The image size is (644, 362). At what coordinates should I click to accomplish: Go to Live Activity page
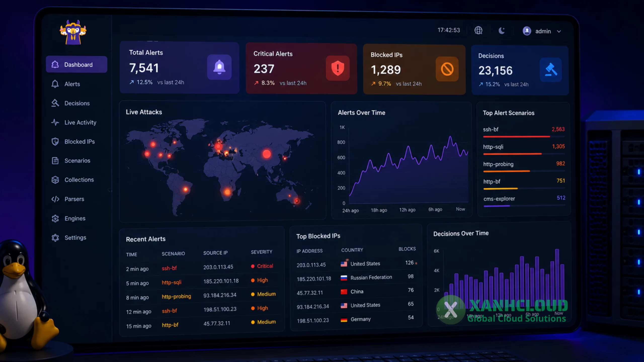tap(80, 122)
